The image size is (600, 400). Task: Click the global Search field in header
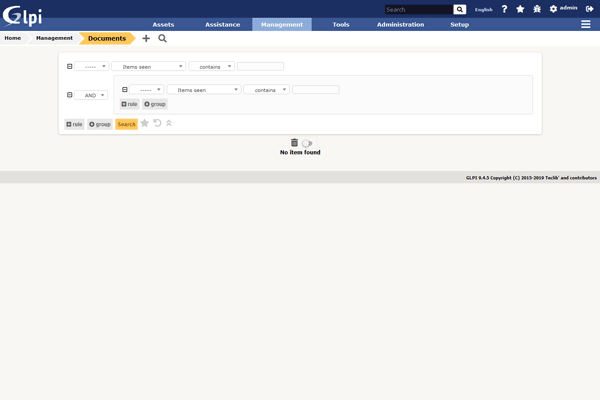[x=418, y=9]
